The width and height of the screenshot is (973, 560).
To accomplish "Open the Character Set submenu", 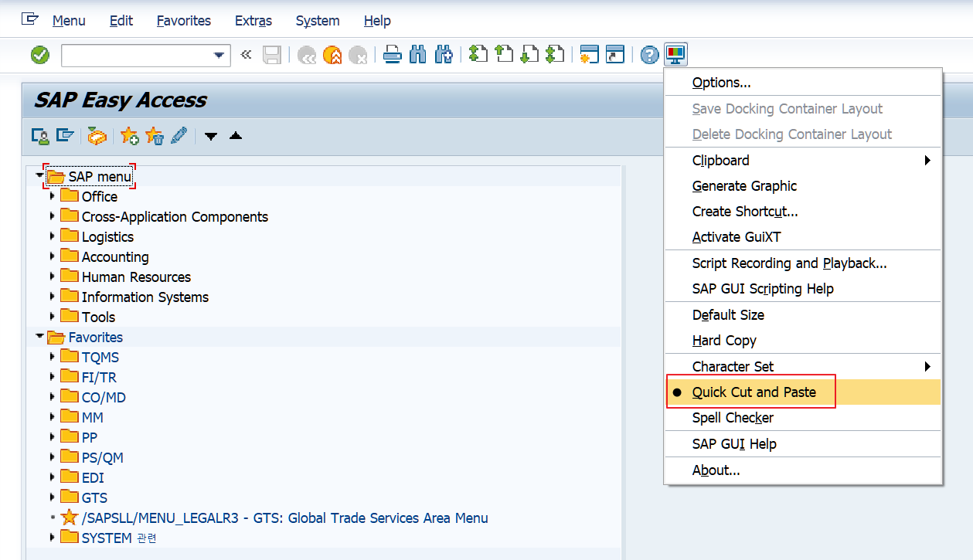I will coord(803,367).
